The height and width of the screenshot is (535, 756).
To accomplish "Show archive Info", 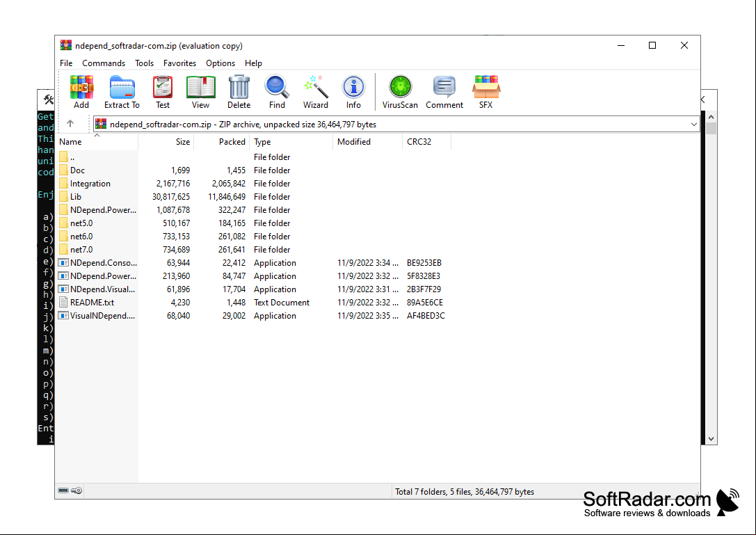I will click(353, 87).
